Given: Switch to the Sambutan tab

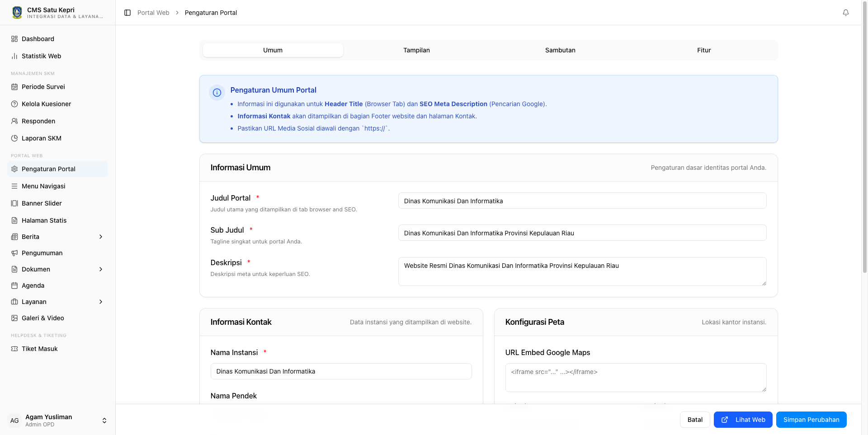Looking at the screenshot, I should coord(560,50).
